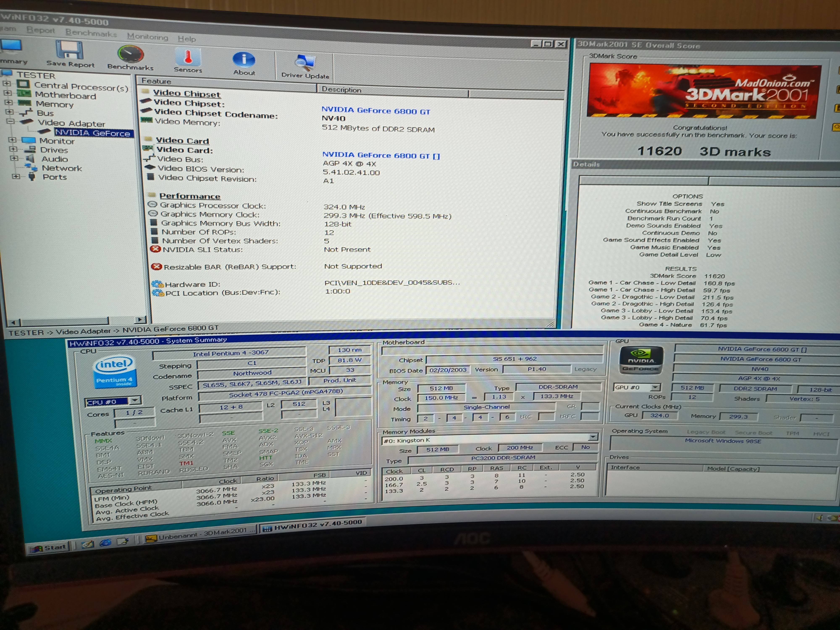Select the Network tree node
840x630 pixels.
tap(62, 168)
